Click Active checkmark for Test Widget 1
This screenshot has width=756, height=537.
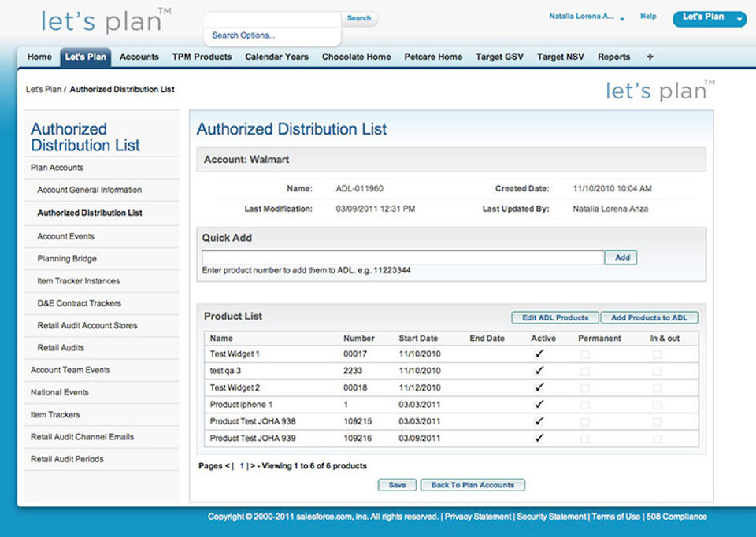[539, 354]
